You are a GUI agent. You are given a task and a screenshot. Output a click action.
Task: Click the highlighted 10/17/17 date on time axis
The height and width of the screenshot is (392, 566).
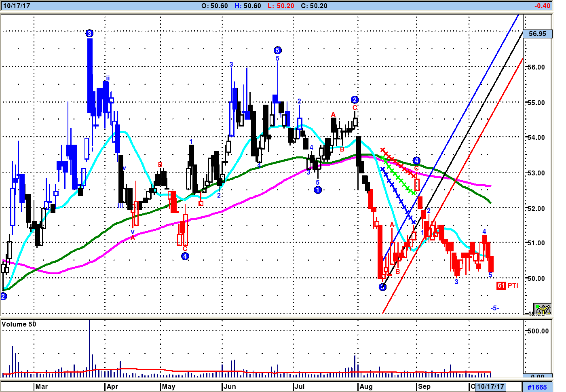490,386
